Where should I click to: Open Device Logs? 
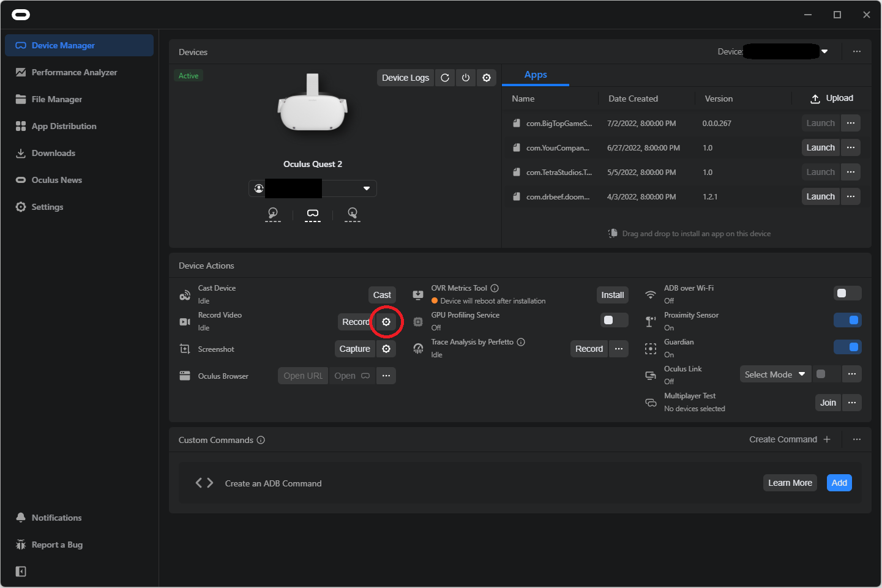(x=405, y=78)
